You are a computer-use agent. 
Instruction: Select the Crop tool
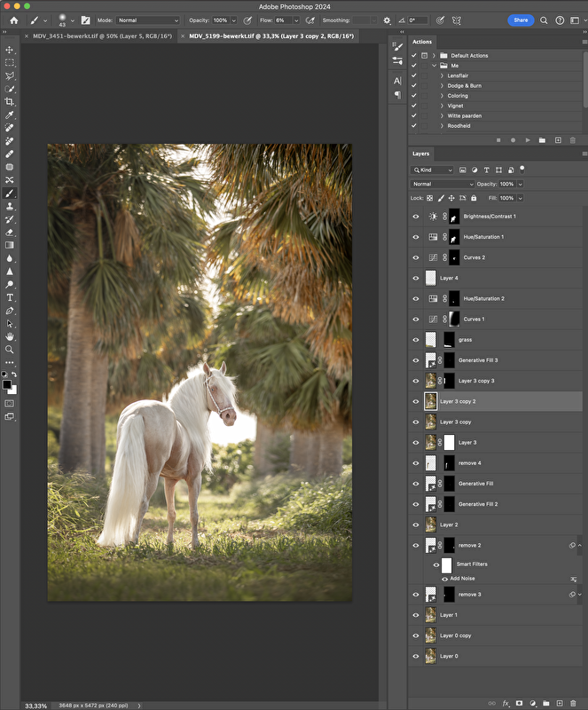point(10,102)
